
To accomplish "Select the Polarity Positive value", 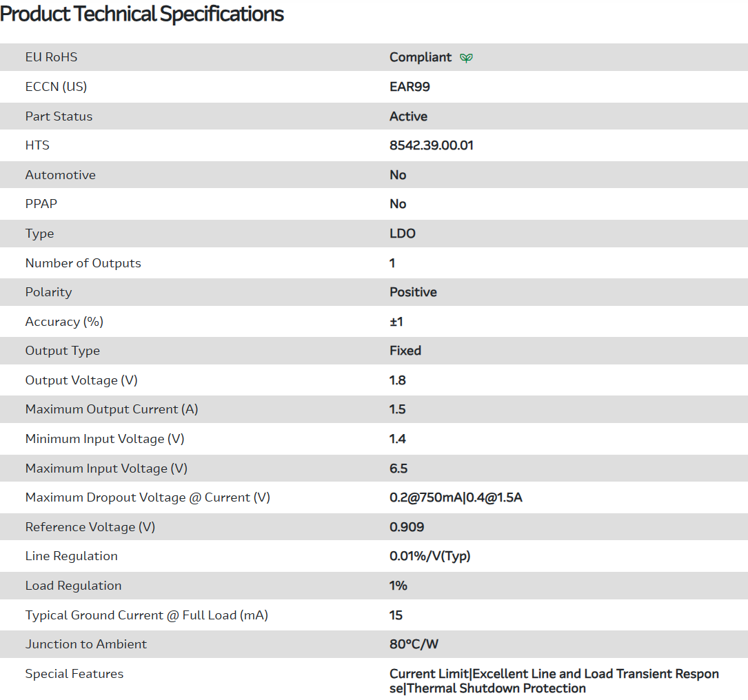I will [413, 292].
